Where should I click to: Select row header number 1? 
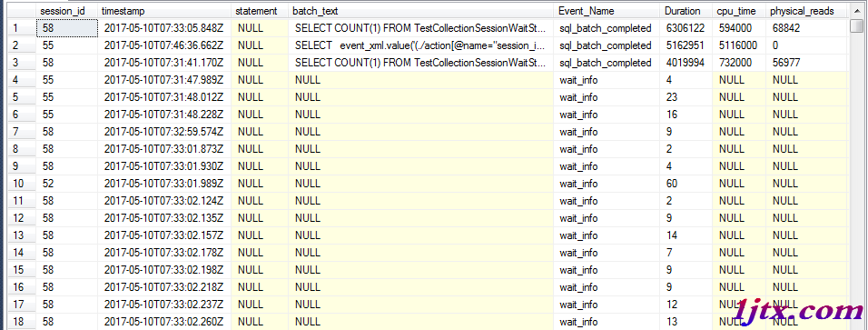pyautogui.click(x=18, y=28)
